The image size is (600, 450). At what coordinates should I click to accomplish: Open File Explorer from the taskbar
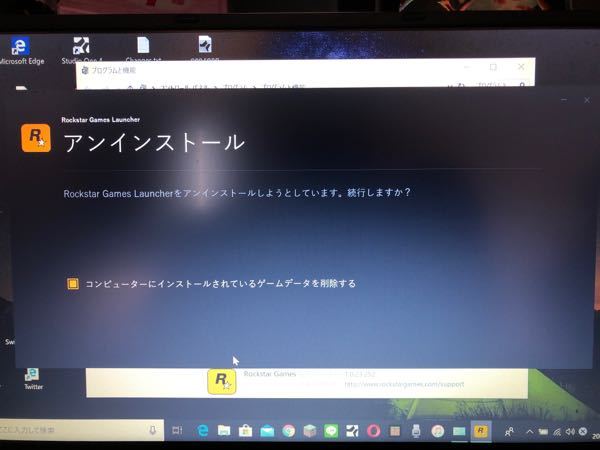pyautogui.click(x=224, y=431)
